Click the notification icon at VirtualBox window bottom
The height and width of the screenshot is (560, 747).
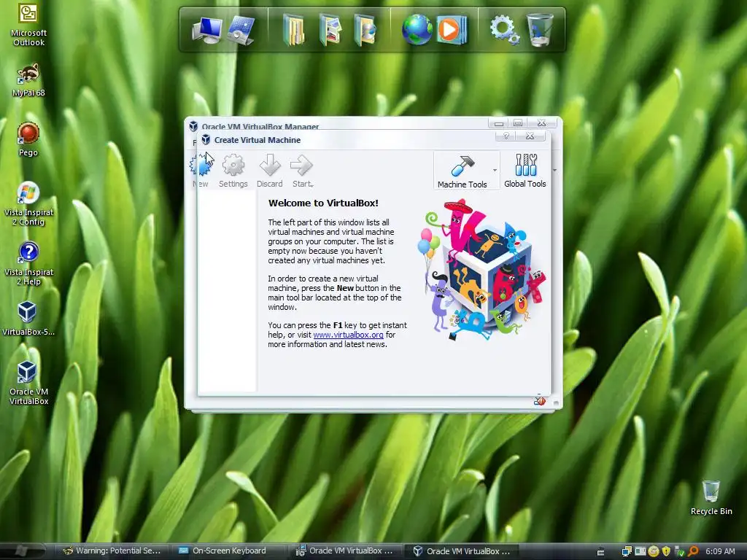pyautogui.click(x=539, y=401)
